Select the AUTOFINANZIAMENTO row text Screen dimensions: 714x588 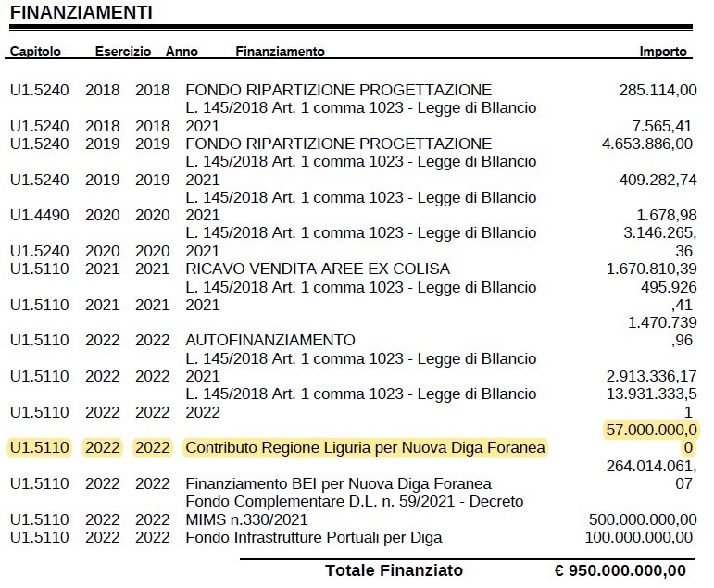(x=270, y=340)
